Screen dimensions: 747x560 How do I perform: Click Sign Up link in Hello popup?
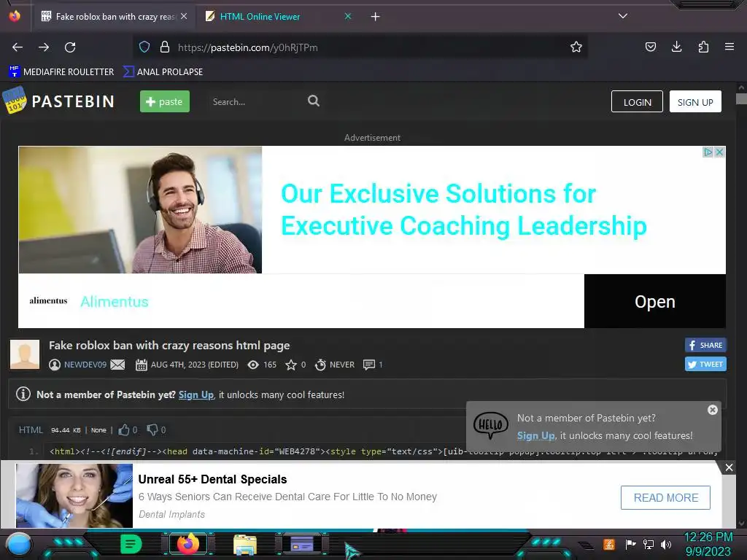pos(536,436)
